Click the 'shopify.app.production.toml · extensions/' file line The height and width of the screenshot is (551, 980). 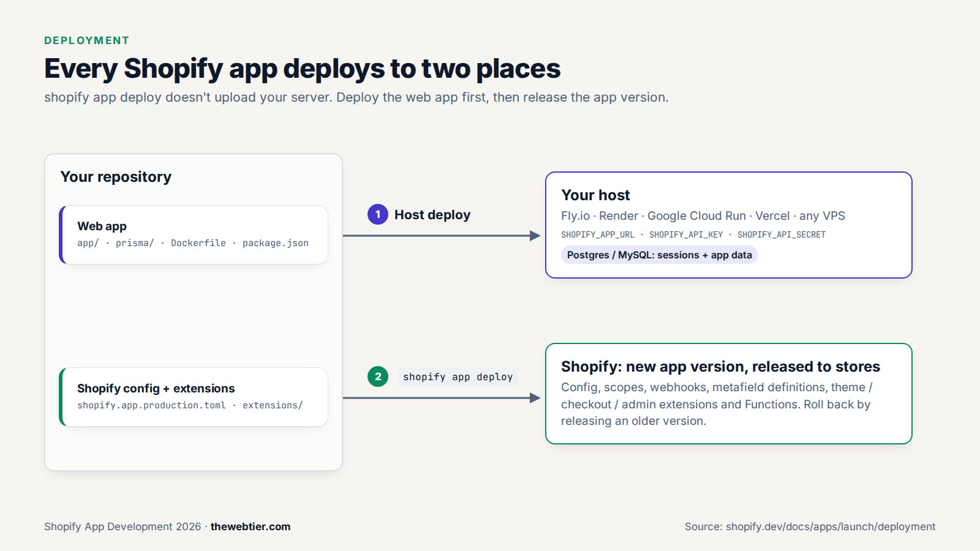pyautogui.click(x=190, y=405)
